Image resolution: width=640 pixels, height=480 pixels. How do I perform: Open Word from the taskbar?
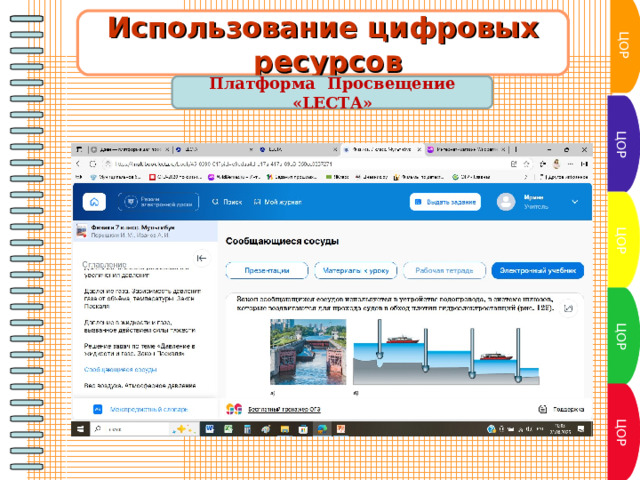point(210,429)
